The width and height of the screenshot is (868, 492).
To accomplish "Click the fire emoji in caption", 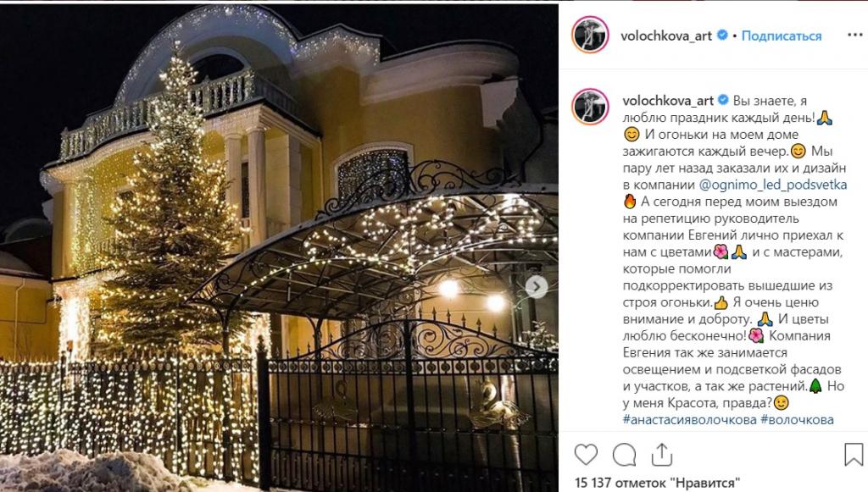I will coord(630,202).
